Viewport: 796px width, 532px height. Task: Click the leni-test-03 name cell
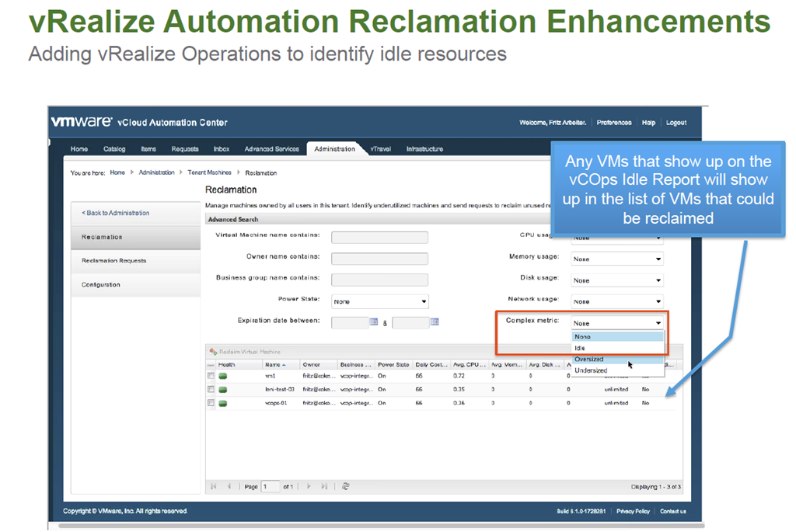280,390
